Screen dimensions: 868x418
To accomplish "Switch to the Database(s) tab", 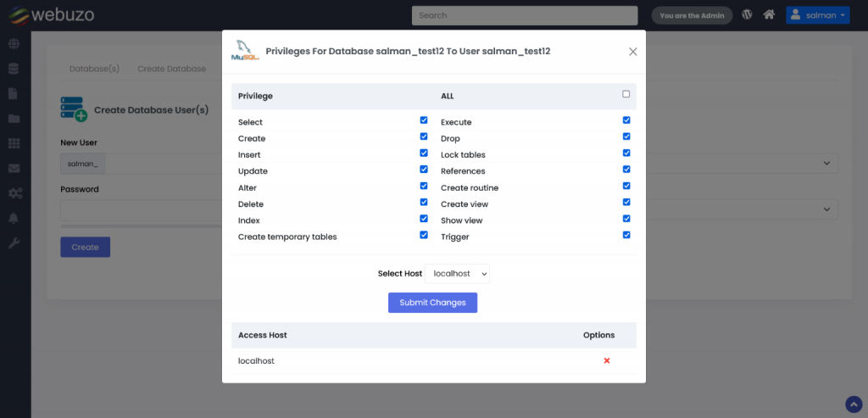I will (x=94, y=69).
